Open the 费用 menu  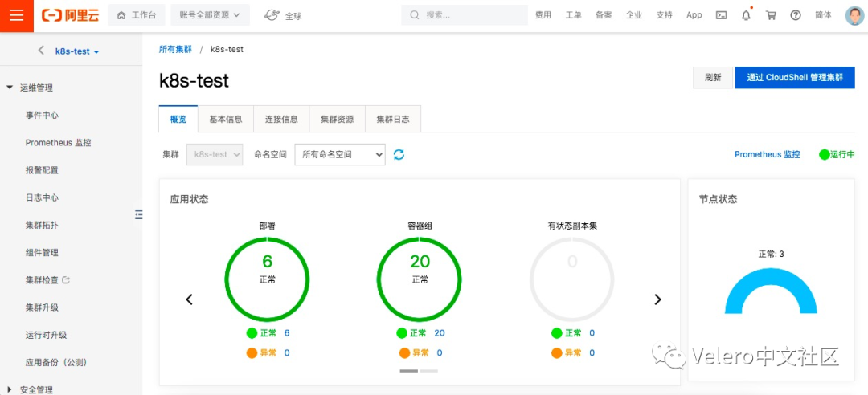point(543,15)
